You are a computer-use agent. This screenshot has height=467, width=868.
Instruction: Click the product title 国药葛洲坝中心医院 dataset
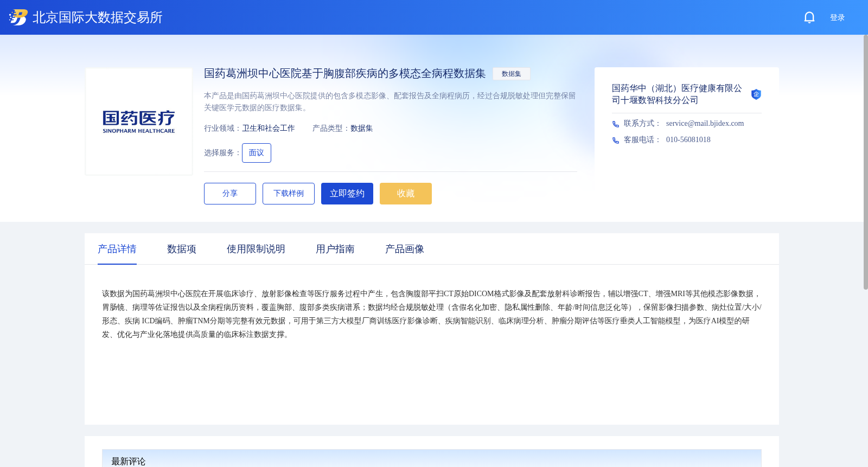pos(345,74)
